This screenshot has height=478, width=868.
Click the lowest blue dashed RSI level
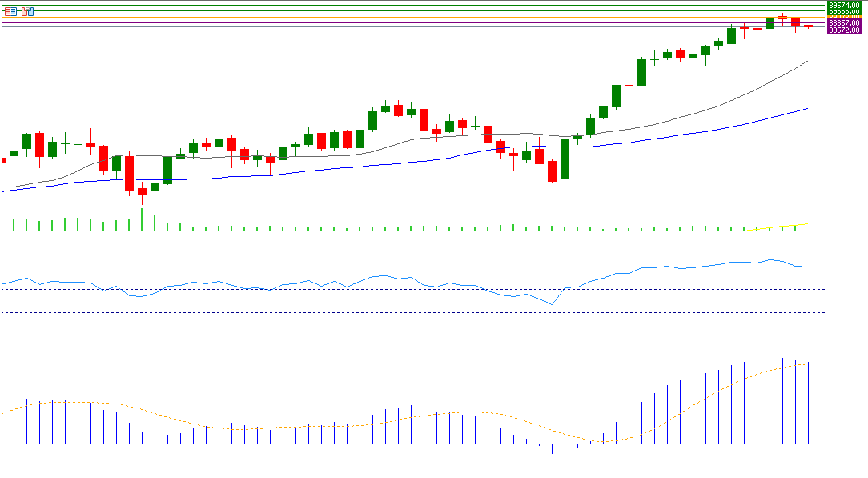click(400, 312)
